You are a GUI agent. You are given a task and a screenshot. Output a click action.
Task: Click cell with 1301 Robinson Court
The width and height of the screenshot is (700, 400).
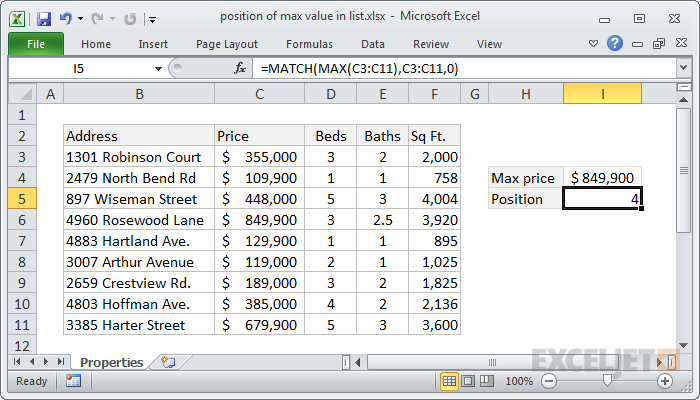tap(139, 157)
